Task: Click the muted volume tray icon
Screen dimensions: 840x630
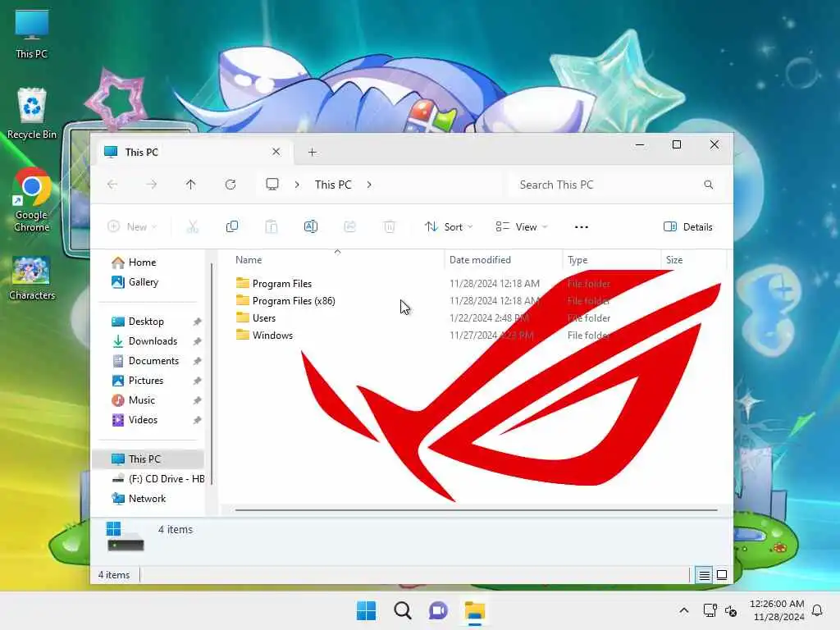Action: point(731,610)
